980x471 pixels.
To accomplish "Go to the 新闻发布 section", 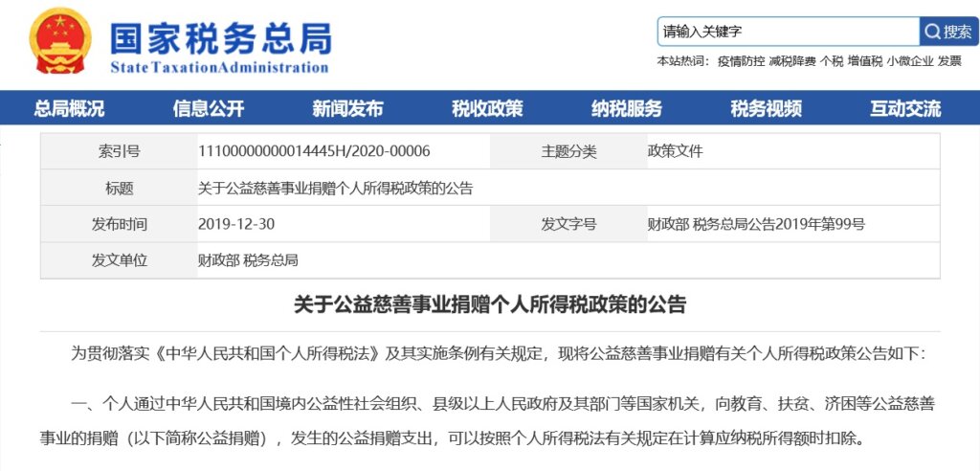I will point(347,109).
